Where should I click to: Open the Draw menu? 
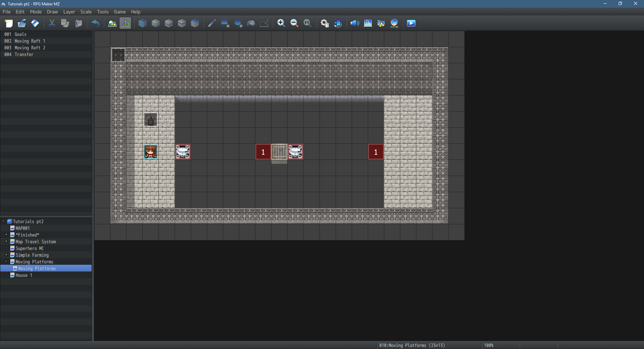click(52, 12)
